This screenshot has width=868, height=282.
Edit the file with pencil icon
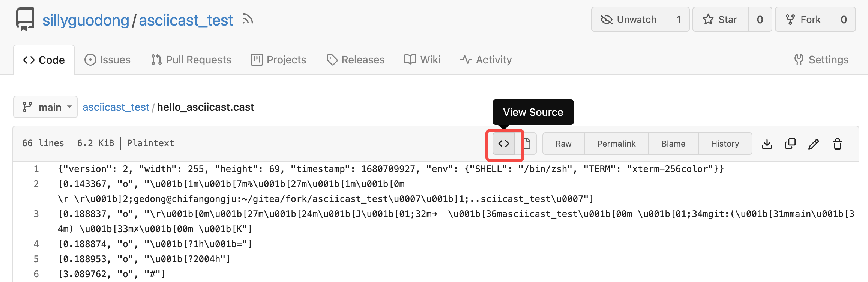click(814, 144)
